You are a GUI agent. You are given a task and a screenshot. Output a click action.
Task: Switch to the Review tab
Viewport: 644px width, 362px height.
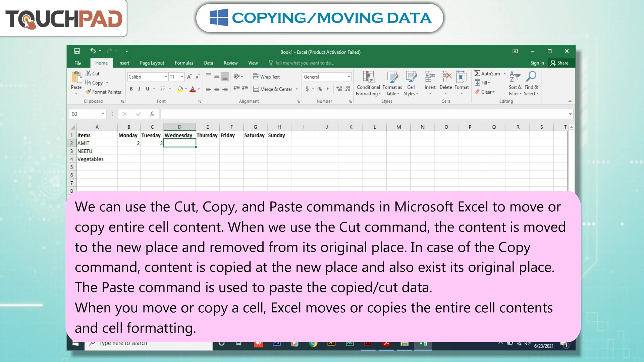coord(230,63)
